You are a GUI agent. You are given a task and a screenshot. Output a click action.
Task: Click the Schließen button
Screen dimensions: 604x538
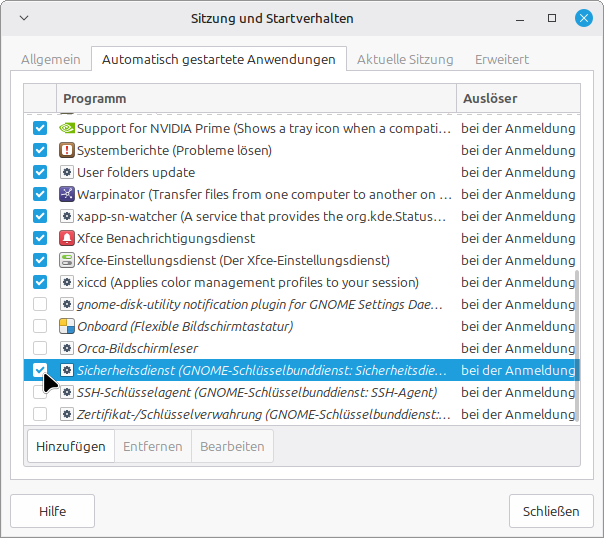point(551,511)
